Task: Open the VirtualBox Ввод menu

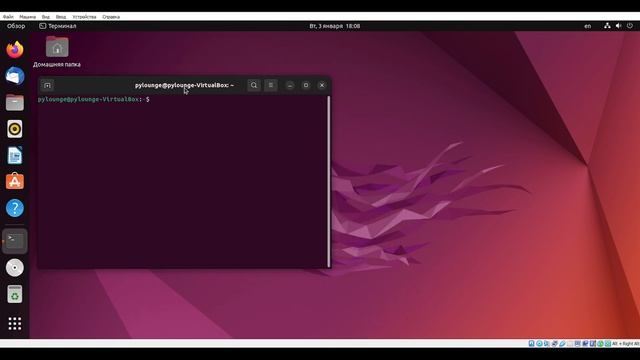Action: click(x=61, y=17)
